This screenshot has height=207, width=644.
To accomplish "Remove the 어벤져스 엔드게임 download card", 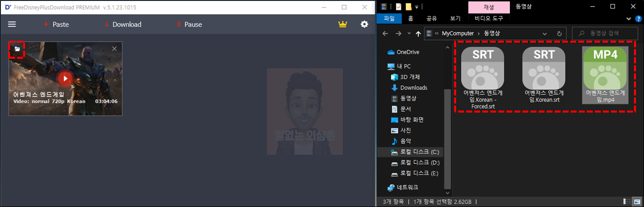I will tap(114, 49).
